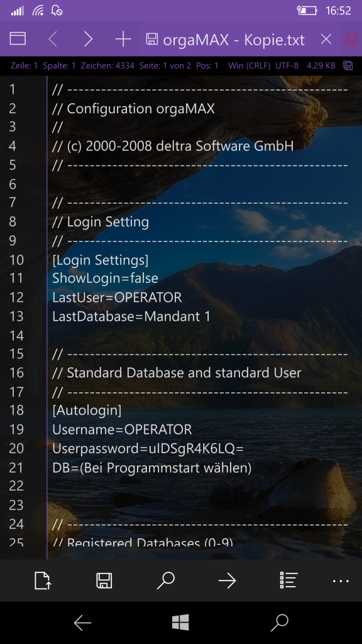Change the UTF-8 encoding setting
Viewport: 362px width, 644px height.
(287, 65)
